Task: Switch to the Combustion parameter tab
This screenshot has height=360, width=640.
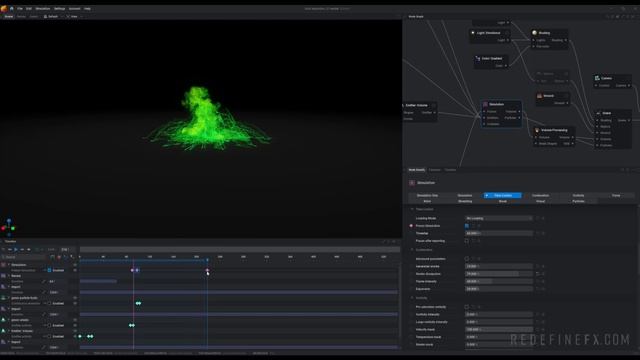Action: click(x=540, y=196)
